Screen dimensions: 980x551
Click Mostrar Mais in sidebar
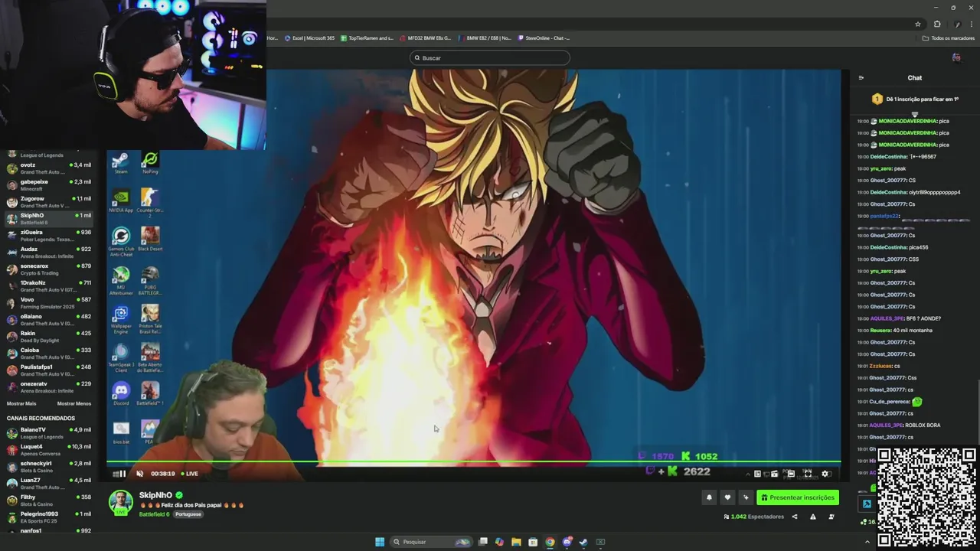click(21, 403)
